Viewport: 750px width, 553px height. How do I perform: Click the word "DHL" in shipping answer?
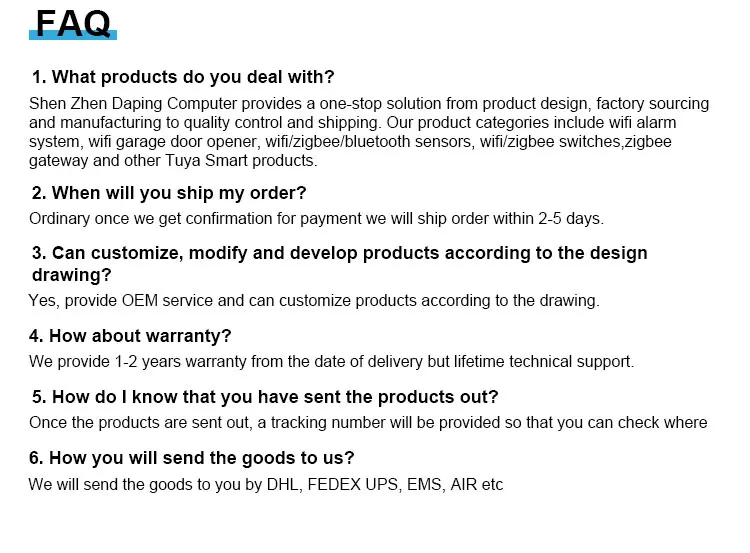(x=283, y=485)
